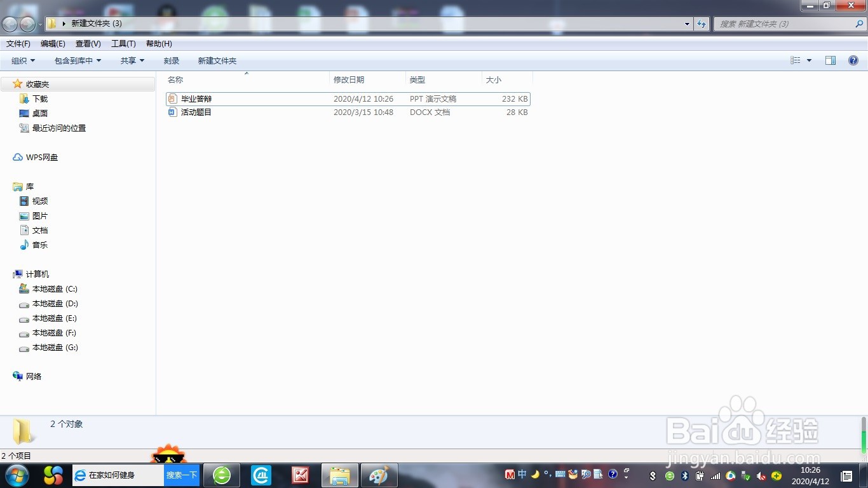Image resolution: width=868 pixels, height=488 pixels.
Task: Expand the 组织 dropdown
Action: tap(24, 61)
